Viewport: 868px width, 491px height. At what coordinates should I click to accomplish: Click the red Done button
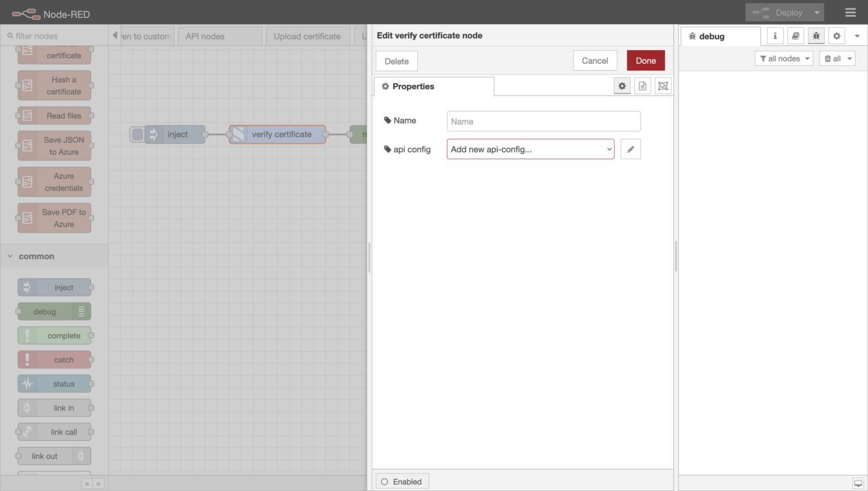point(645,61)
